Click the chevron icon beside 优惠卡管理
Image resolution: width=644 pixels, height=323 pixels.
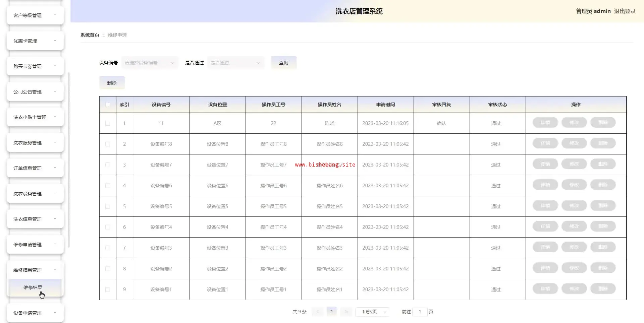(x=55, y=41)
